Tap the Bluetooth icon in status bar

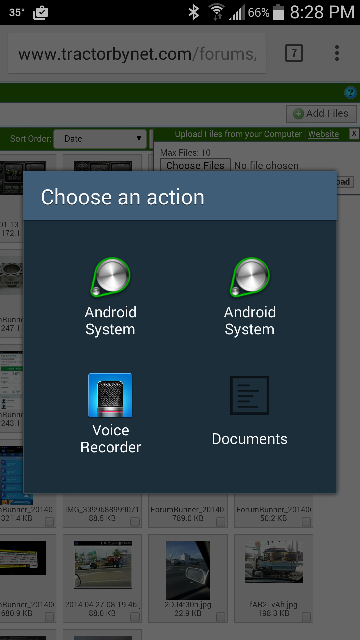(193, 12)
